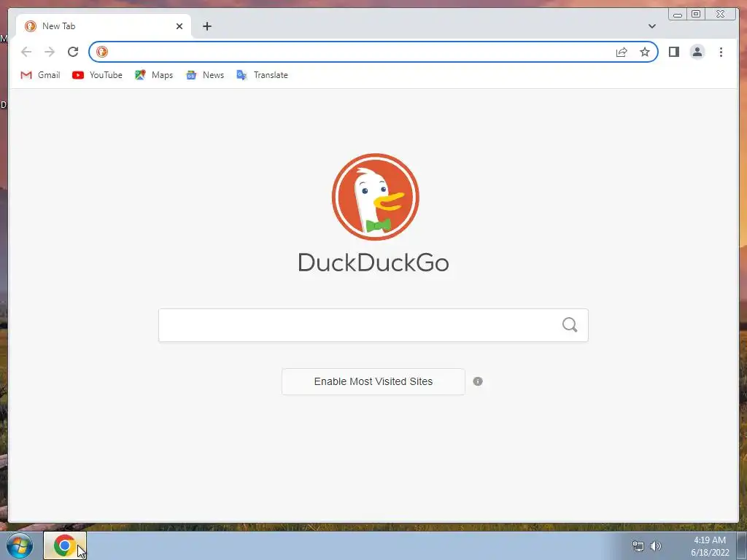Click the browser forward arrow
Screen dimensions: 747x560
click(50, 52)
